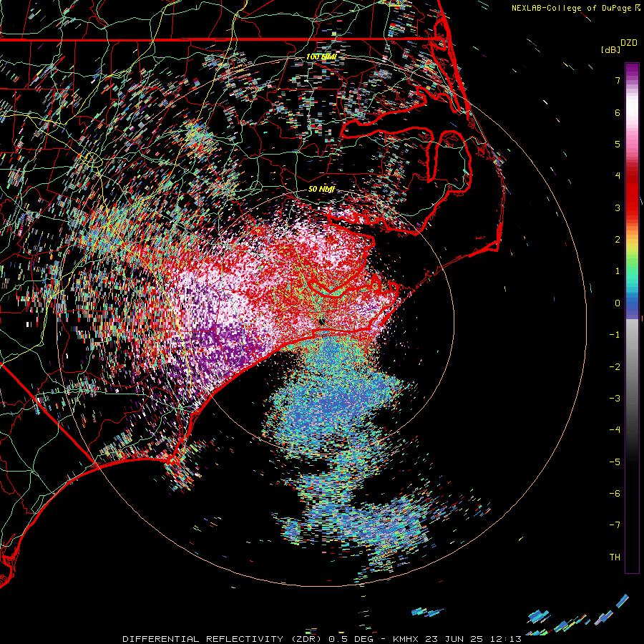The height and width of the screenshot is (644, 644).
Task: Select the 2 dB scale label
Action: point(618,240)
